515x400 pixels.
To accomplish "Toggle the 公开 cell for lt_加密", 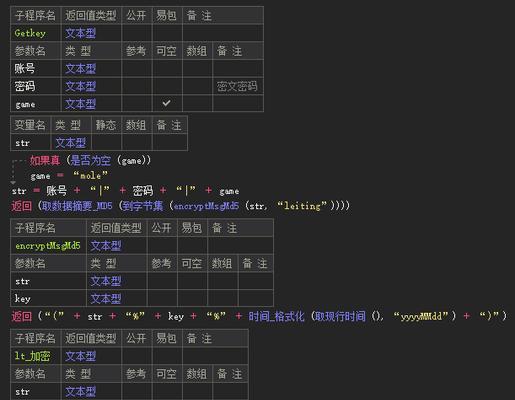I will click(x=137, y=356).
